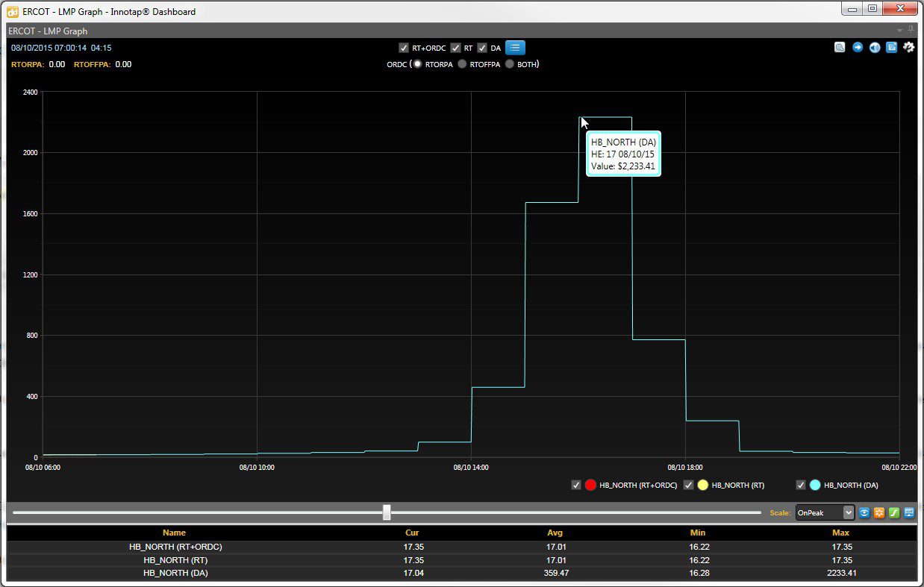Click the RTORPA label at top left

click(28, 64)
